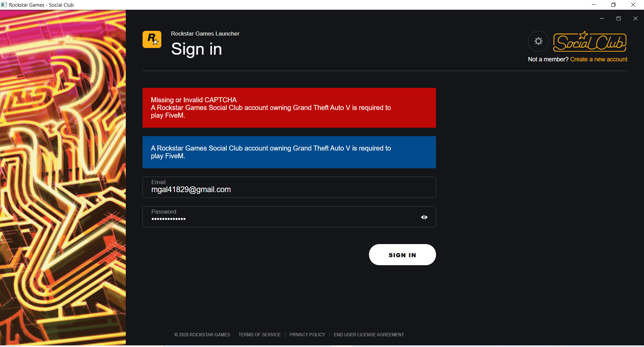Open settings via the gear icon
Image resolution: width=644 pixels, height=347 pixels.
click(538, 41)
